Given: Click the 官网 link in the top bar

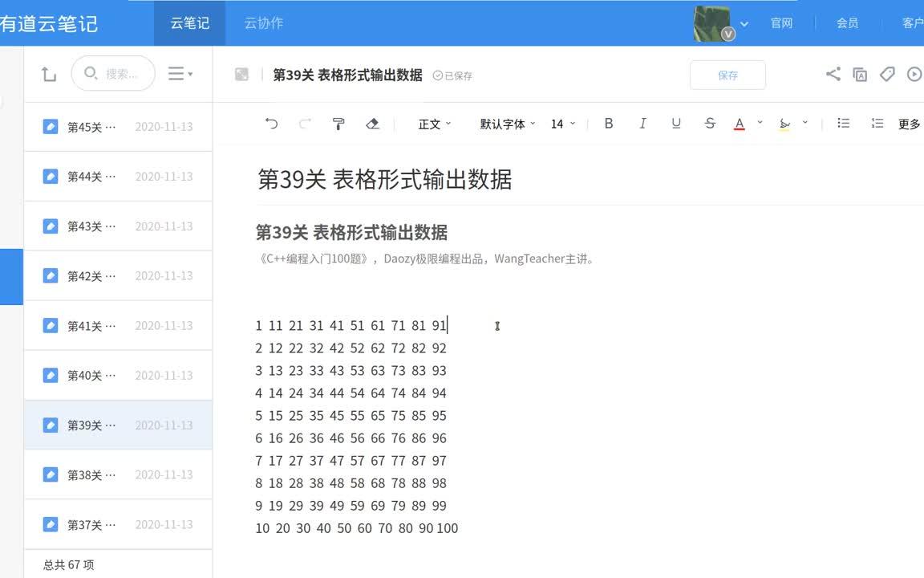Looking at the screenshot, I should point(781,23).
